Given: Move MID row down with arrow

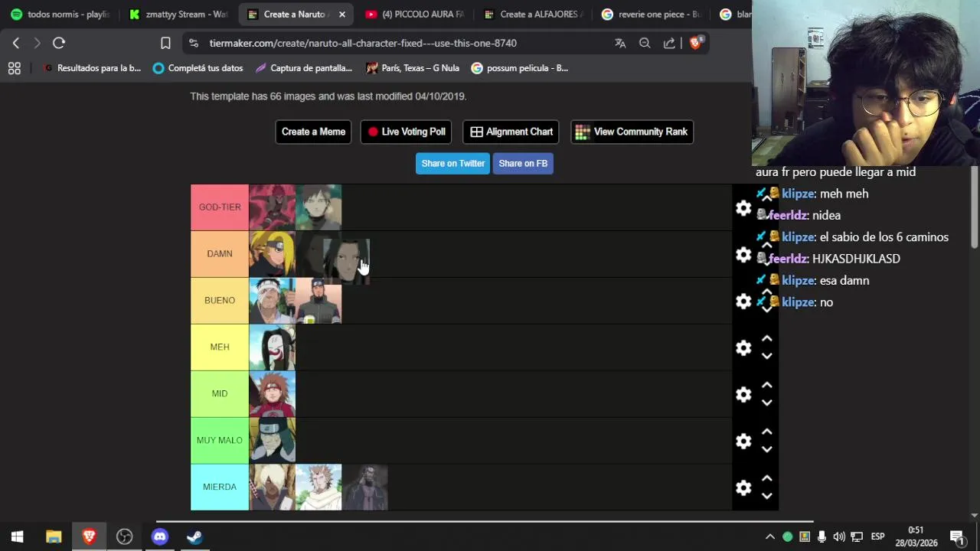Looking at the screenshot, I should click(766, 403).
